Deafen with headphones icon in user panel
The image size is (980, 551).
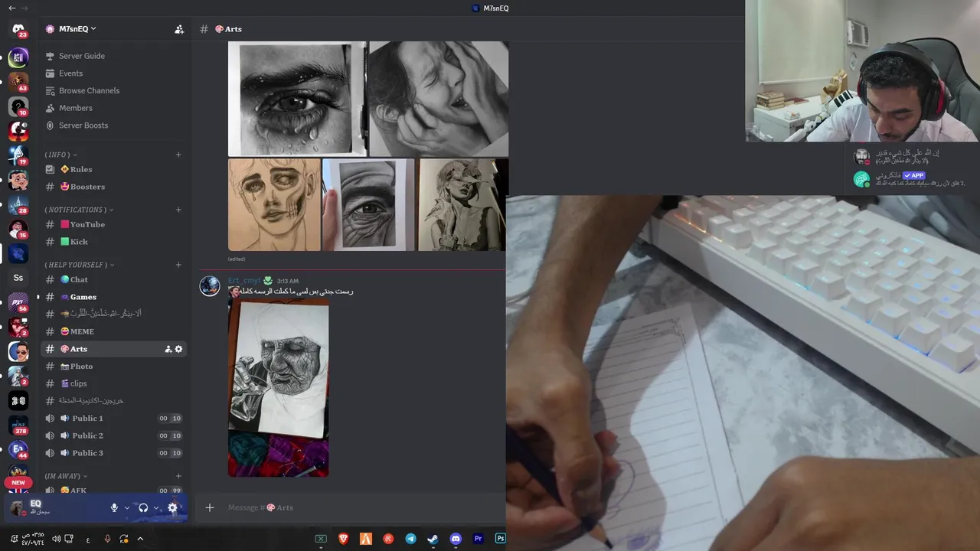coord(143,507)
